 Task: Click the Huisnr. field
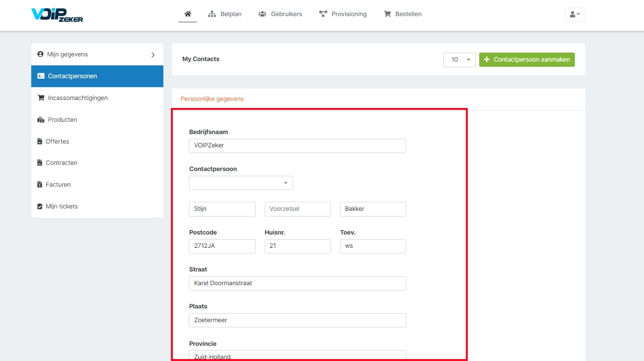pos(298,246)
